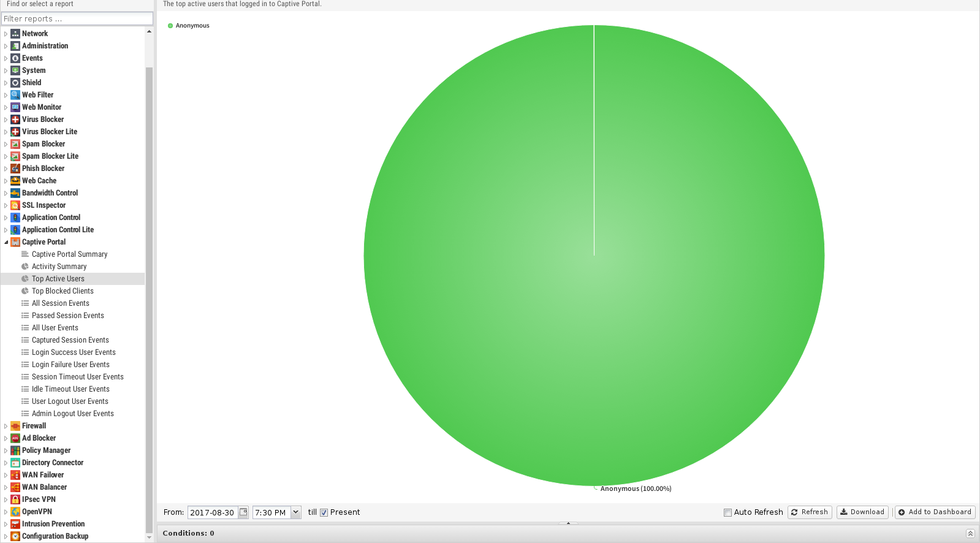Click the Filter reports search field
The height and width of the screenshot is (543, 980).
pyautogui.click(x=77, y=18)
